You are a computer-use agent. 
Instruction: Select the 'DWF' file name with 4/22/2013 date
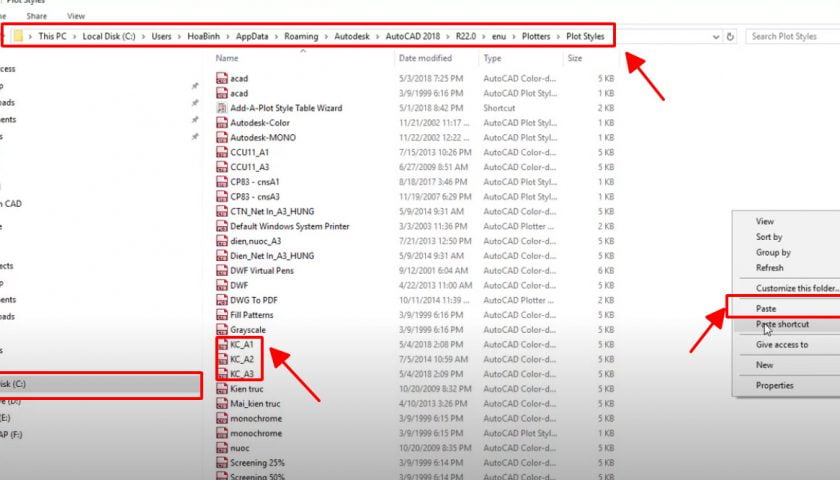tap(239, 286)
